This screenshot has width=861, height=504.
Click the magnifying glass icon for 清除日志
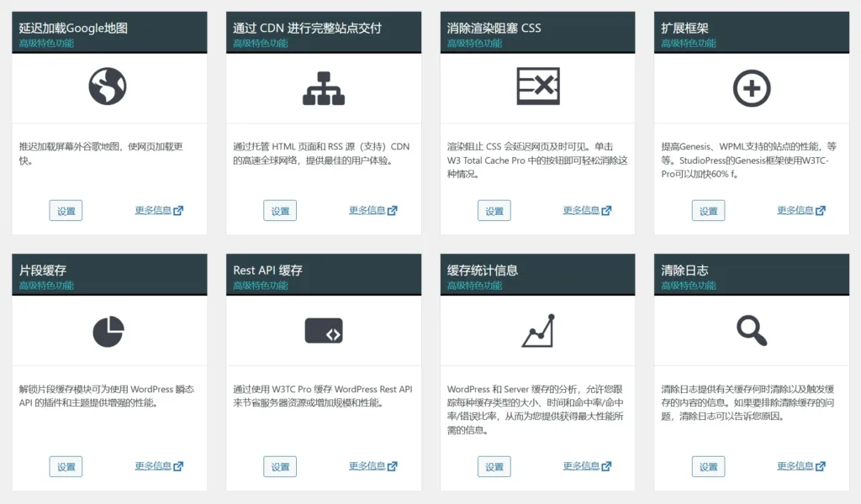pos(751,330)
